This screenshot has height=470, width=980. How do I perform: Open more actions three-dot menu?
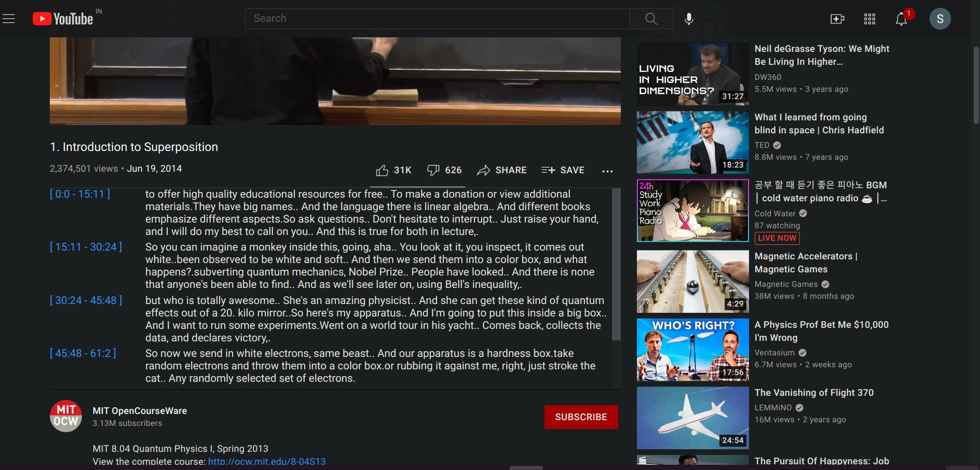click(607, 171)
